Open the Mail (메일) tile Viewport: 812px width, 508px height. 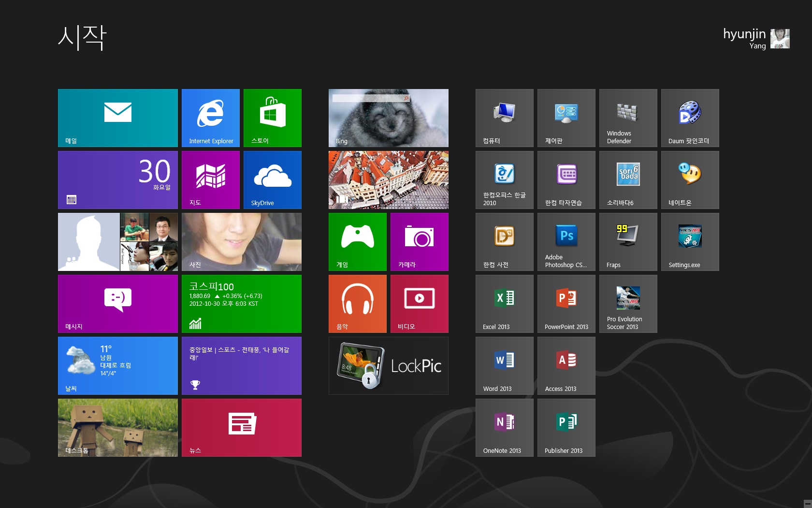(x=118, y=118)
